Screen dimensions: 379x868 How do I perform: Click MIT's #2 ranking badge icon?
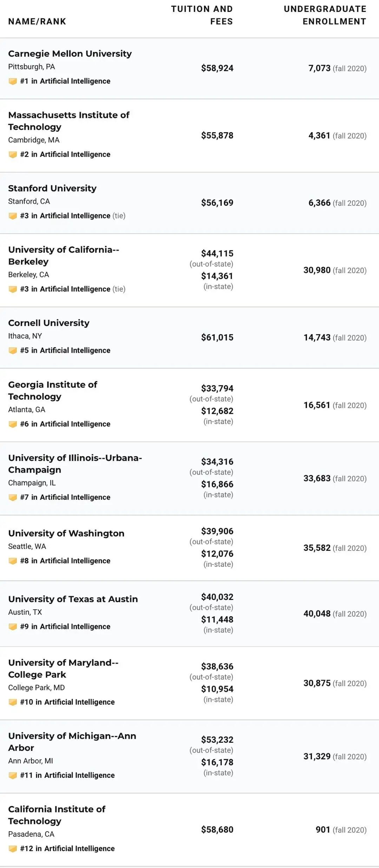coord(13,155)
